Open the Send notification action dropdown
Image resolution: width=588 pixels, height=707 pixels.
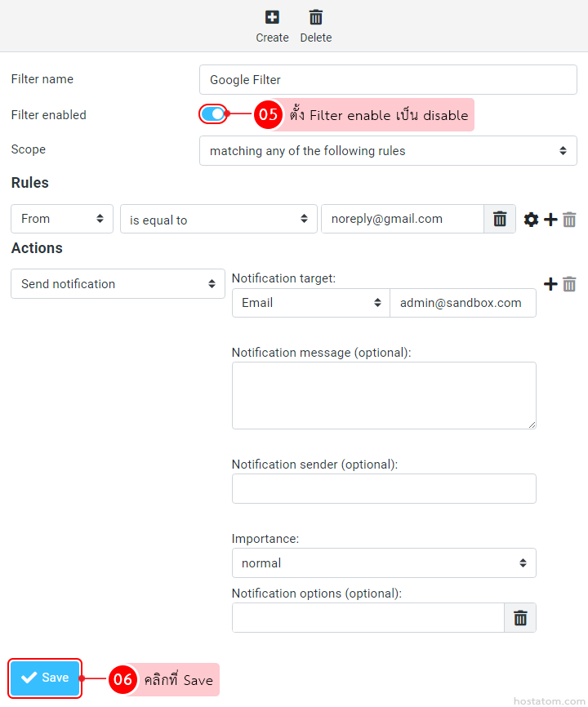click(x=118, y=284)
